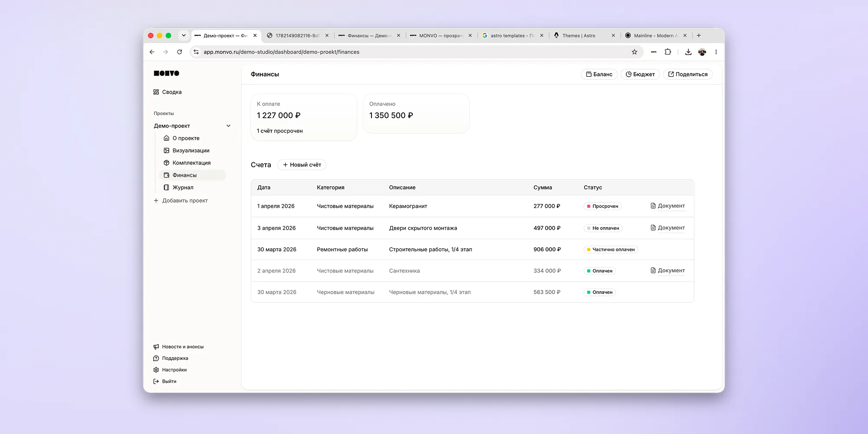Bookmark this page with star icon
868x434 pixels.
coord(635,52)
